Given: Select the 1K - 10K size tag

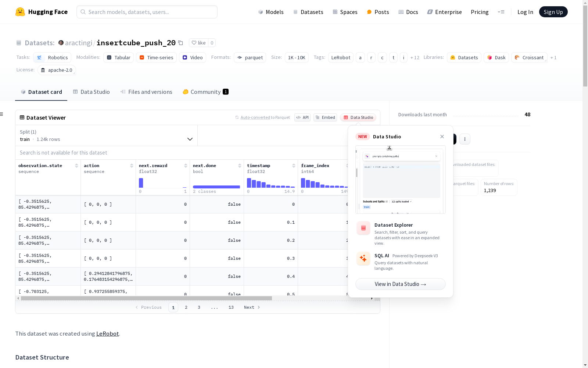Looking at the screenshot, I should 297,57.
